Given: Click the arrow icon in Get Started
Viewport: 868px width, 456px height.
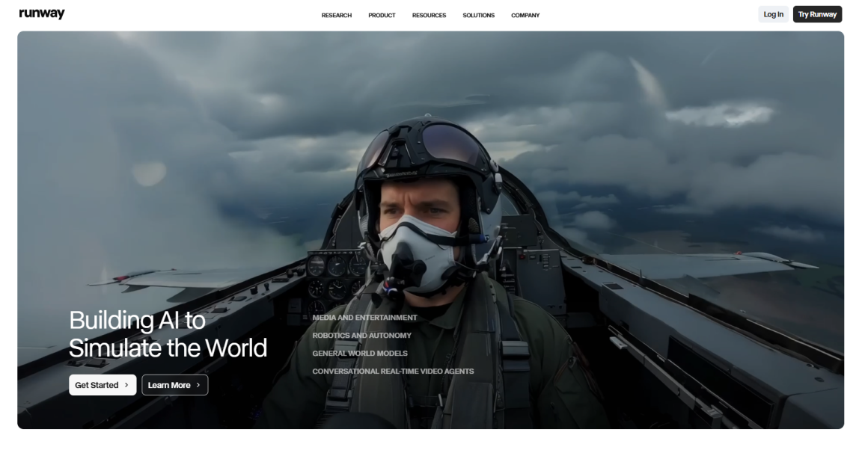Looking at the screenshot, I should 126,385.
